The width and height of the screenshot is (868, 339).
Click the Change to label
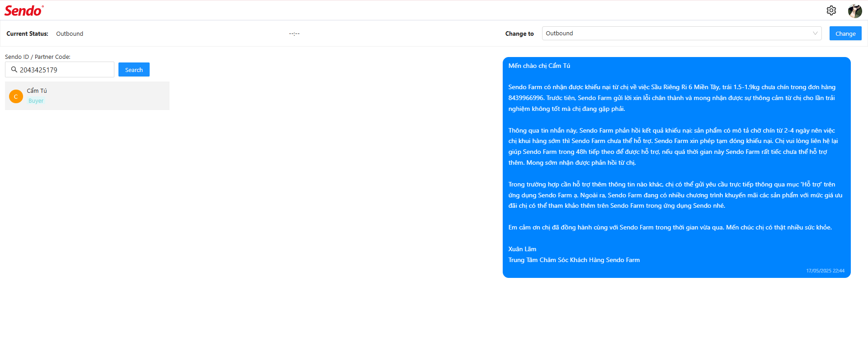tap(519, 33)
